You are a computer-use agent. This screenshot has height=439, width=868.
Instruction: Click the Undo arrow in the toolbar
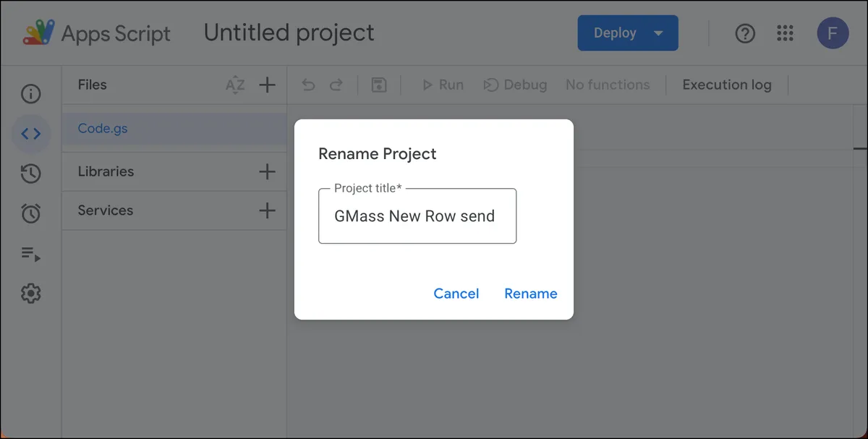[309, 85]
